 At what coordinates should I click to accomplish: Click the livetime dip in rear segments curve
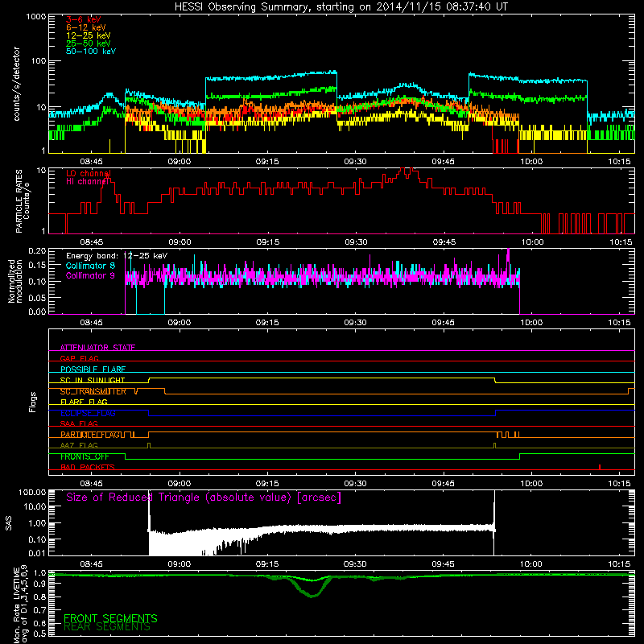(x=312, y=594)
